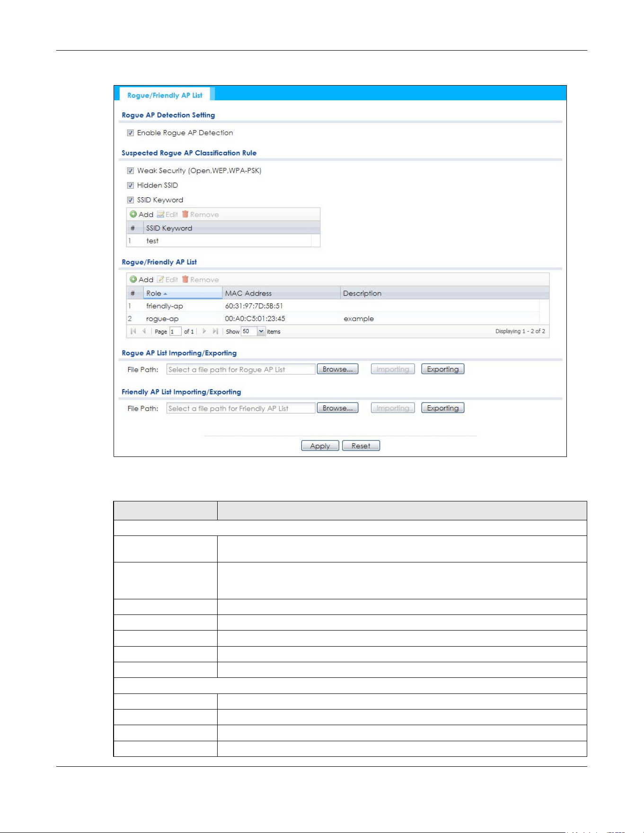Click Description column header

[444, 293]
